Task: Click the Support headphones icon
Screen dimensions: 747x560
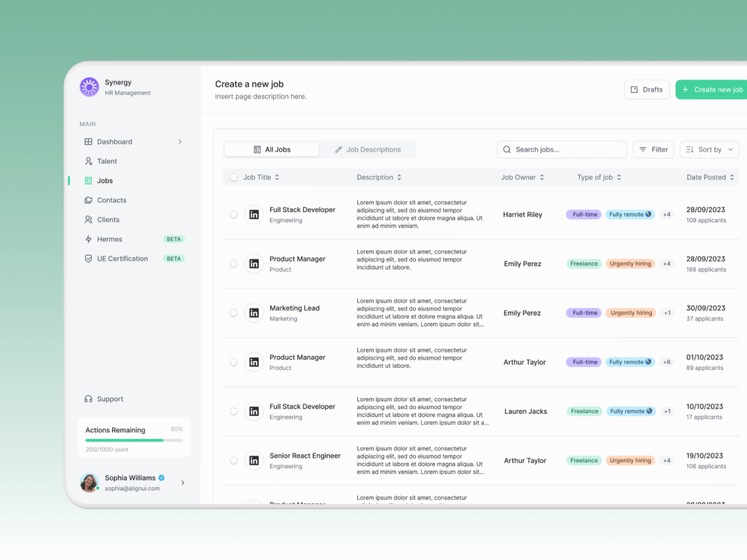Action: pos(88,399)
